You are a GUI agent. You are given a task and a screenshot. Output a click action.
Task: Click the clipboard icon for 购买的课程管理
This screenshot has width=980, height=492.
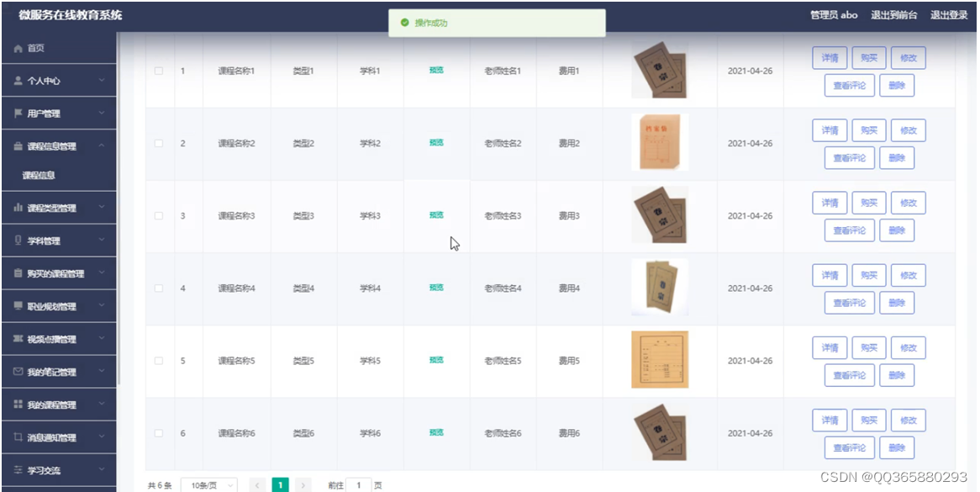(17, 272)
